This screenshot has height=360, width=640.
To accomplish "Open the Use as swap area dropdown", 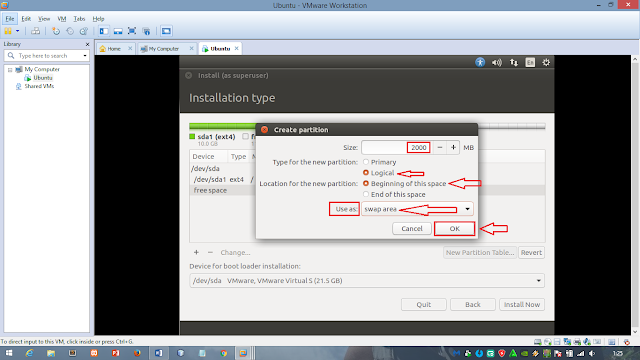I will click(417, 209).
